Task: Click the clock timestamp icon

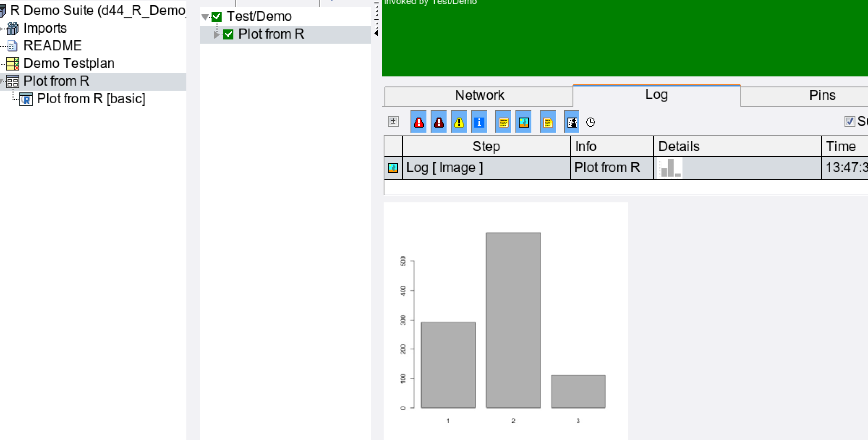Action: coord(591,122)
